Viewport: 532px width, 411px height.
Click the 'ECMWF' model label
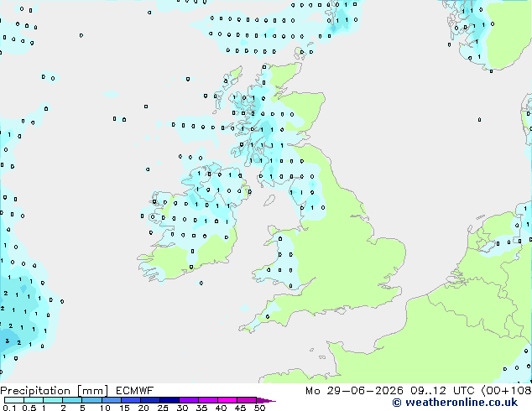[x=135, y=391]
